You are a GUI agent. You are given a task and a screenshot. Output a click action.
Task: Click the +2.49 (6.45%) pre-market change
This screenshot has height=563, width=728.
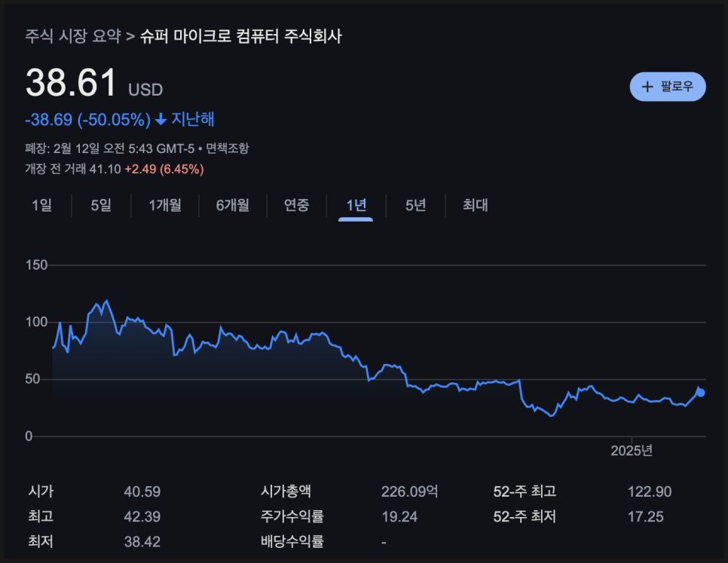click(x=164, y=169)
